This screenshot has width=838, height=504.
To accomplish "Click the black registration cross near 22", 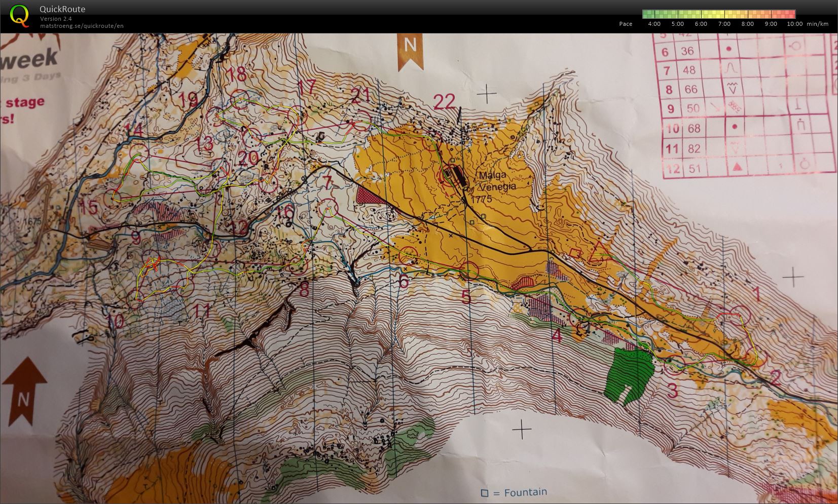I will (x=487, y=94).
